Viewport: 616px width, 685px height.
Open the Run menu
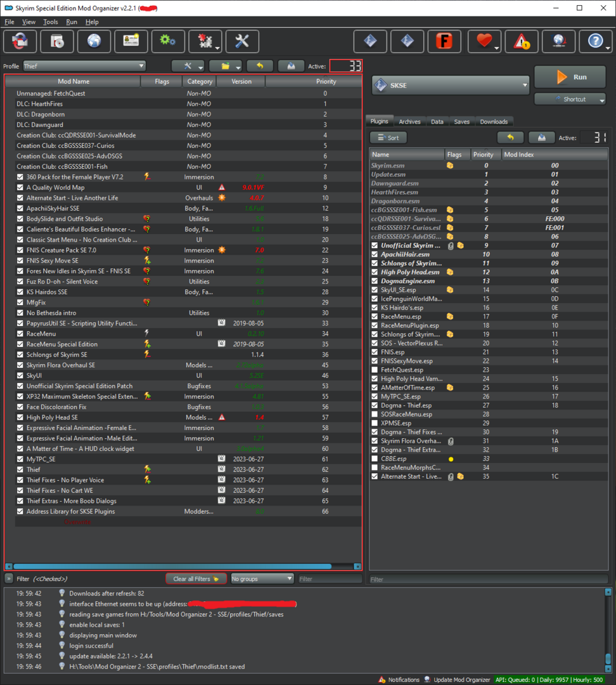72,22
